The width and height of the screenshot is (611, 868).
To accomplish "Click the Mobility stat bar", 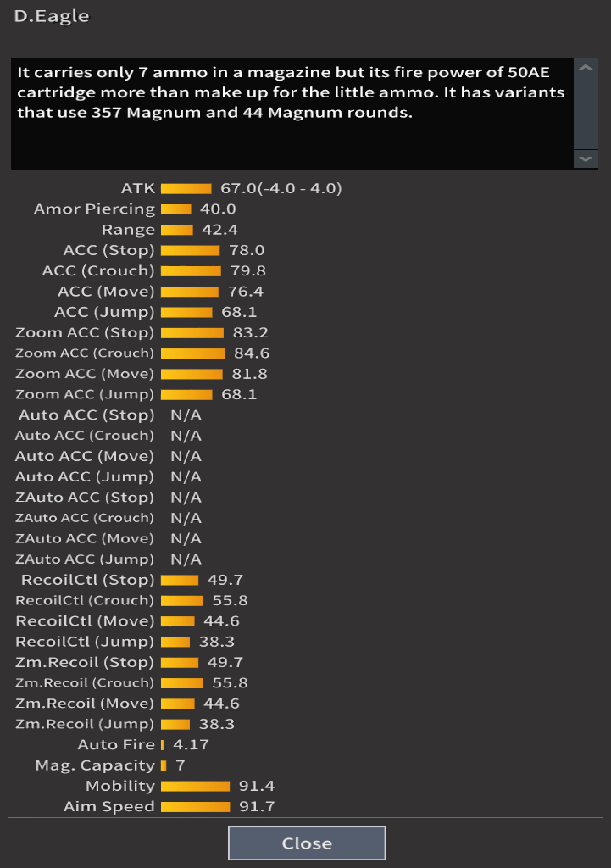I will [x=195, y=786].
